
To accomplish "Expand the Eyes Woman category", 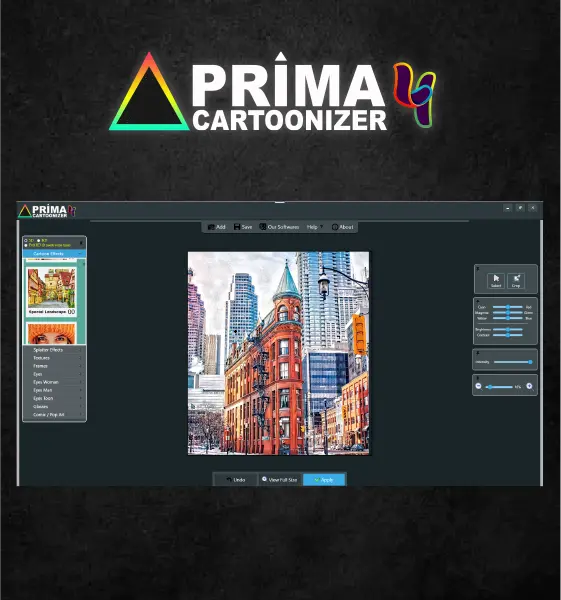I will coord(54,382).
